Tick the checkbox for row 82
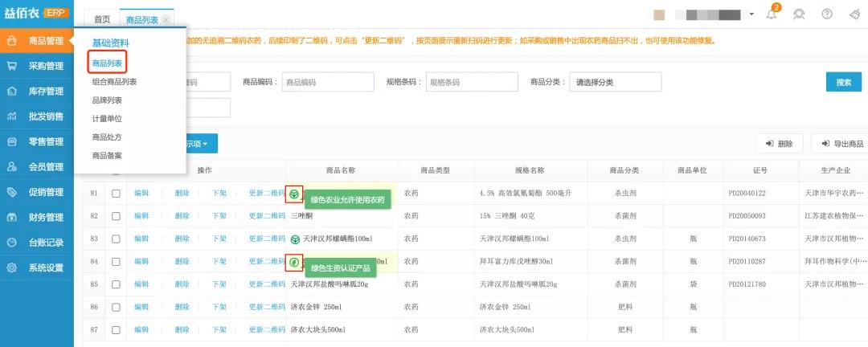868x347 pixels. [x=116, y=216]
